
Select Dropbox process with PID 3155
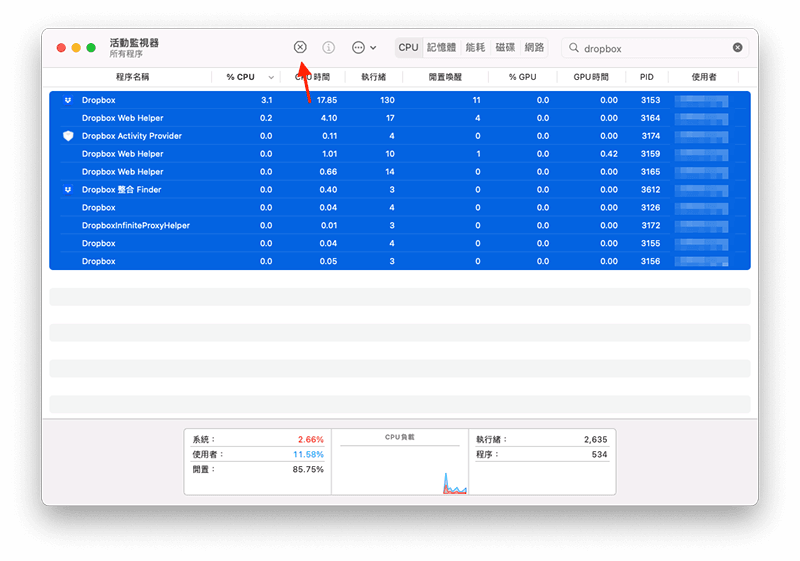[x=400, y=243]
